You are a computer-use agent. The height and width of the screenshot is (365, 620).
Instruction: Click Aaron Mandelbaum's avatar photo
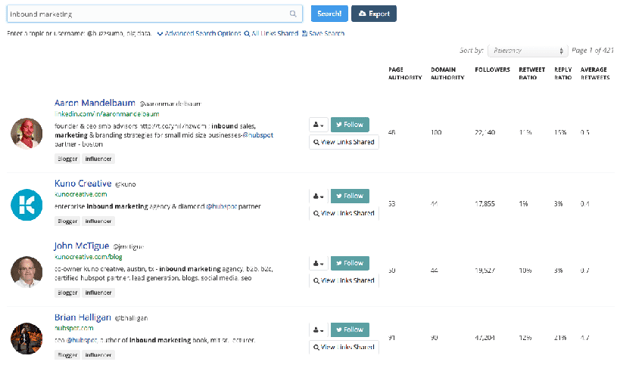[x=26, y=133]
